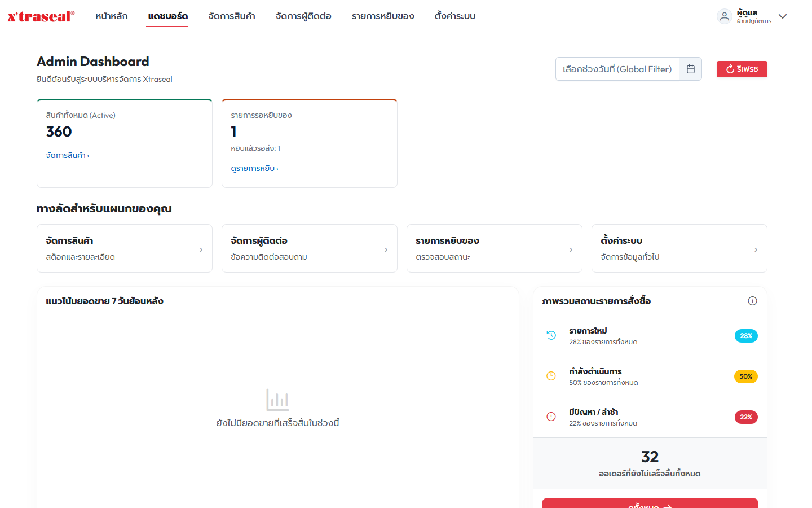Click the สินค้าทั้งหมด (Active) card label
The width and height of the screenshot is (812, 508).
81,115
